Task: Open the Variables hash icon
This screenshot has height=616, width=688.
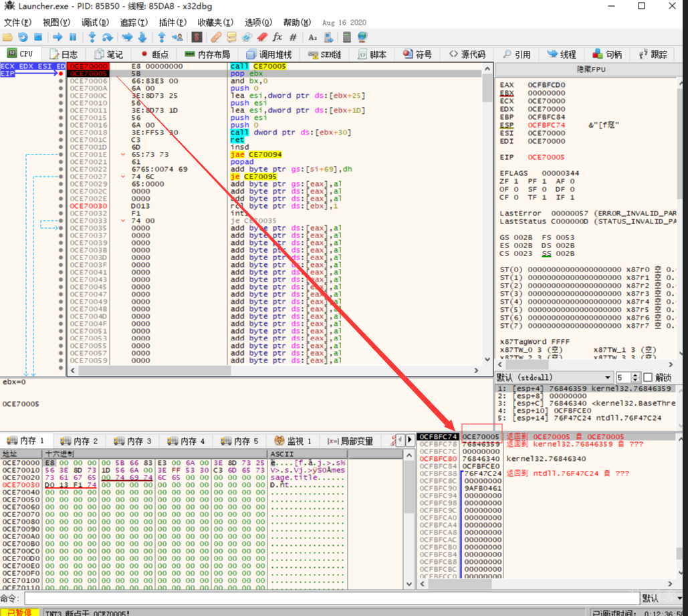Action: pyautogui.click(x=293, y=37)
